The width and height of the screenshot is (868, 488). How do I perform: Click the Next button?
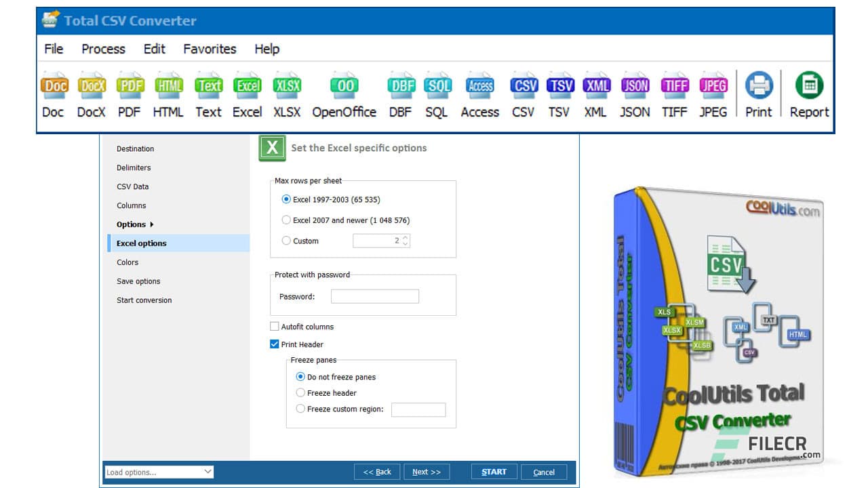point(427,471)
